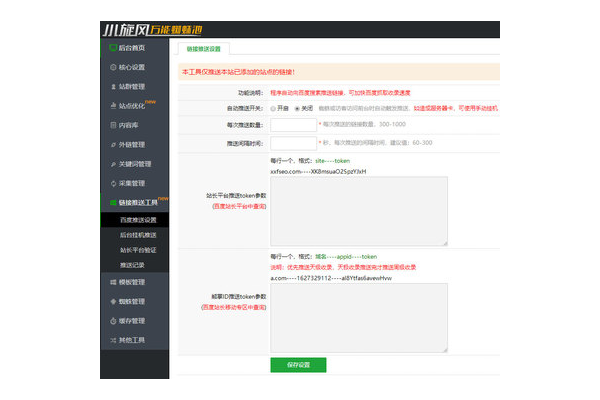This screenshot has width=600, height=400.
Task: Click the 采集管理 sidebar icon
Action: (112, 183)
